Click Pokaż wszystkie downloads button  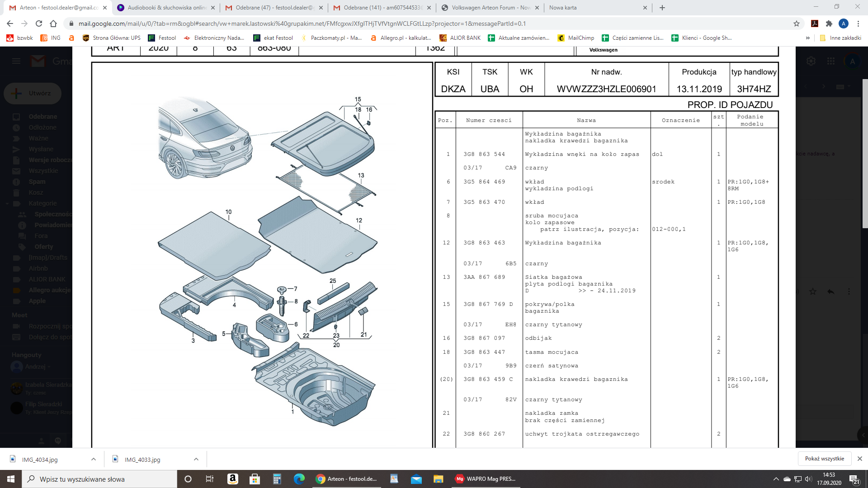(824, 459)
